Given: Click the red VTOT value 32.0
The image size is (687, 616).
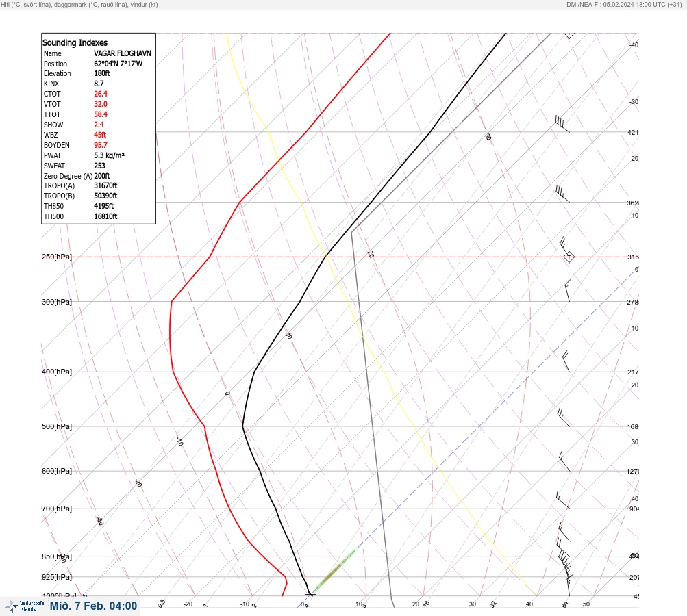Looking at the screenshot, I should tap(100, 104).
